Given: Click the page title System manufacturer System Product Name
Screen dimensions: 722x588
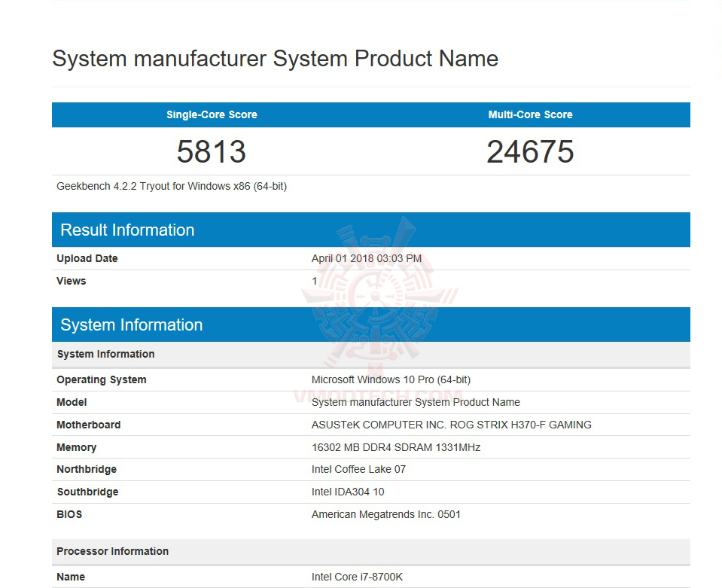Looking at the screenshot, I should tap(275, 59).
